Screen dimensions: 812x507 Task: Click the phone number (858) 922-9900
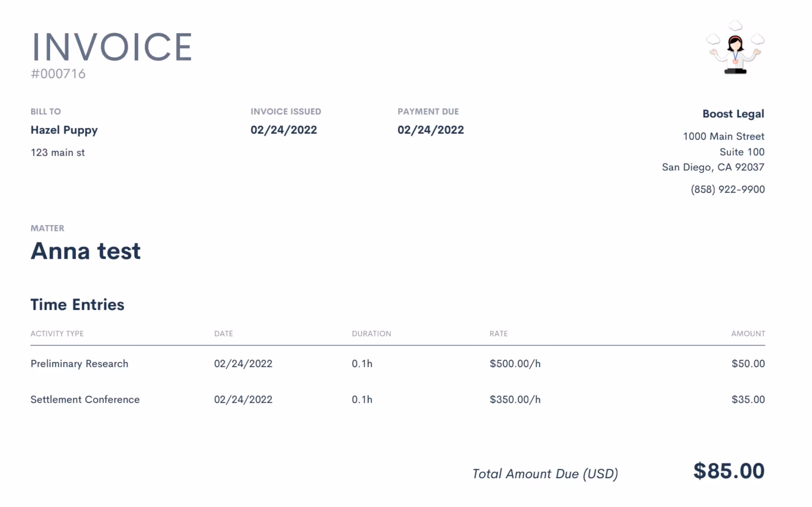(727, 189)
